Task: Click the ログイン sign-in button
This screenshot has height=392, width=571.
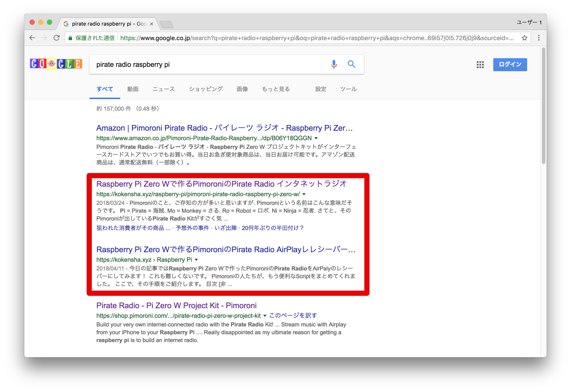Action: point(510,64)
